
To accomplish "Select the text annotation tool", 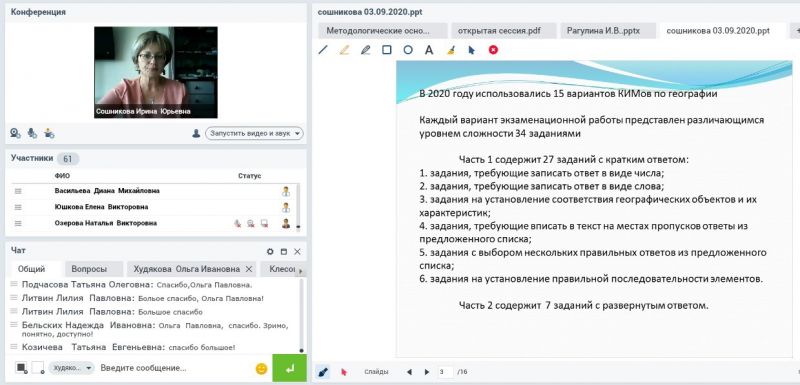I will click(x=429, y=50).
